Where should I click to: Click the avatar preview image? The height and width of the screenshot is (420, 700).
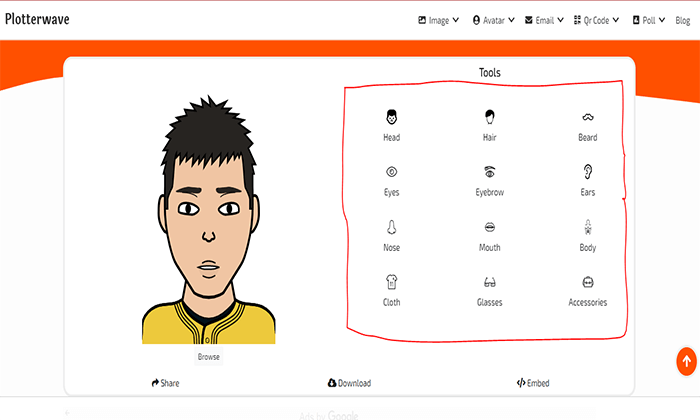pos(208,219)
